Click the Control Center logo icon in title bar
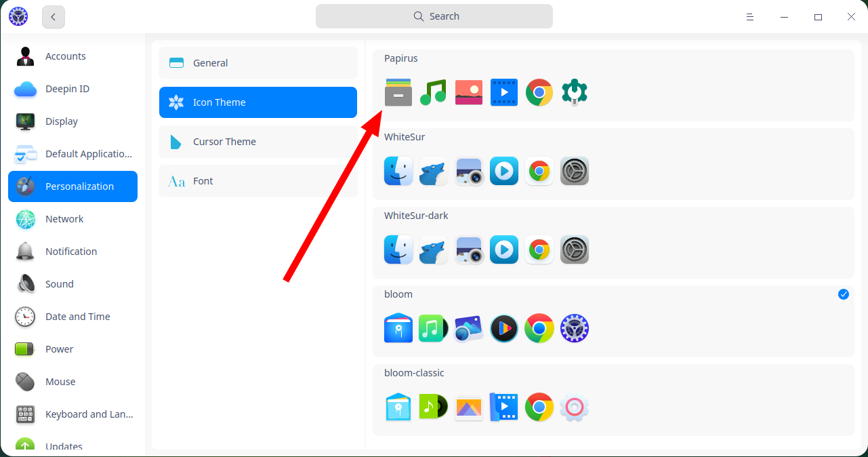868x457 pixels. pyautogui.click(x=18, y=16)
